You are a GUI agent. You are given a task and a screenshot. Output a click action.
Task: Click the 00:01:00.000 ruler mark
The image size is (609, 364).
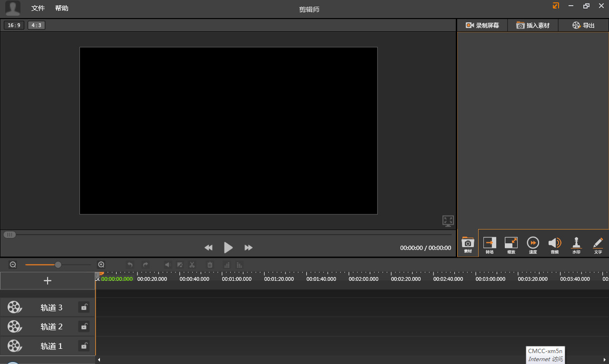pyautogui.click(x=236, y=279)
